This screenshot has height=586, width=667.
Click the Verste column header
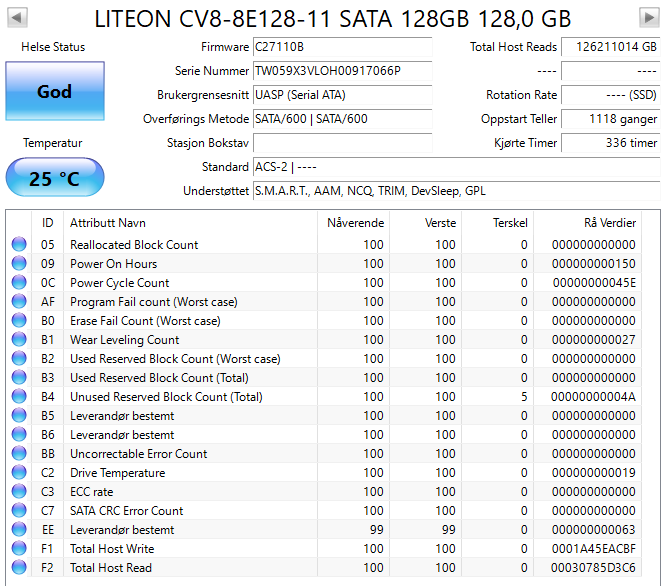425,223
